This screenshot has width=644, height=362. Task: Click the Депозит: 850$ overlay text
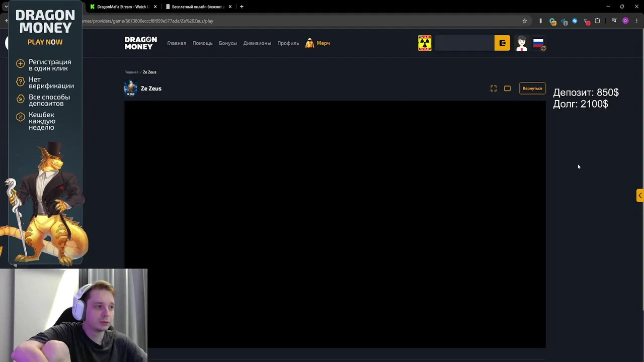(586, 93)
